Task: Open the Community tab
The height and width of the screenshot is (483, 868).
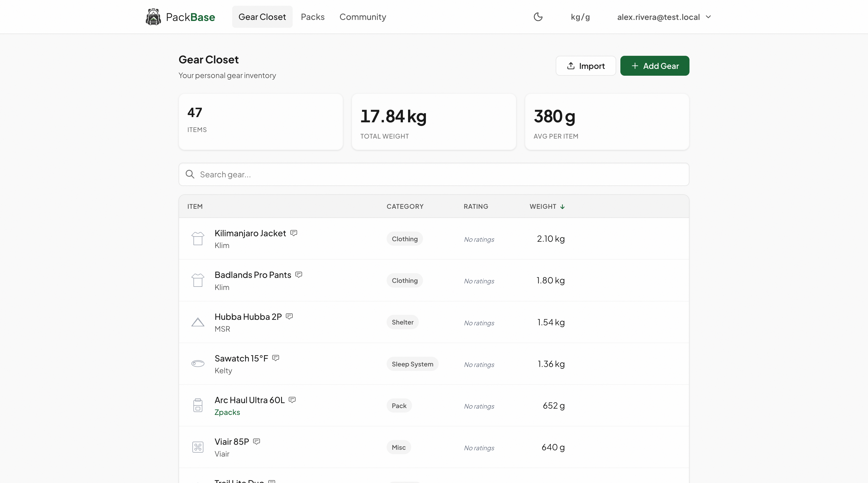Action: 363,17
